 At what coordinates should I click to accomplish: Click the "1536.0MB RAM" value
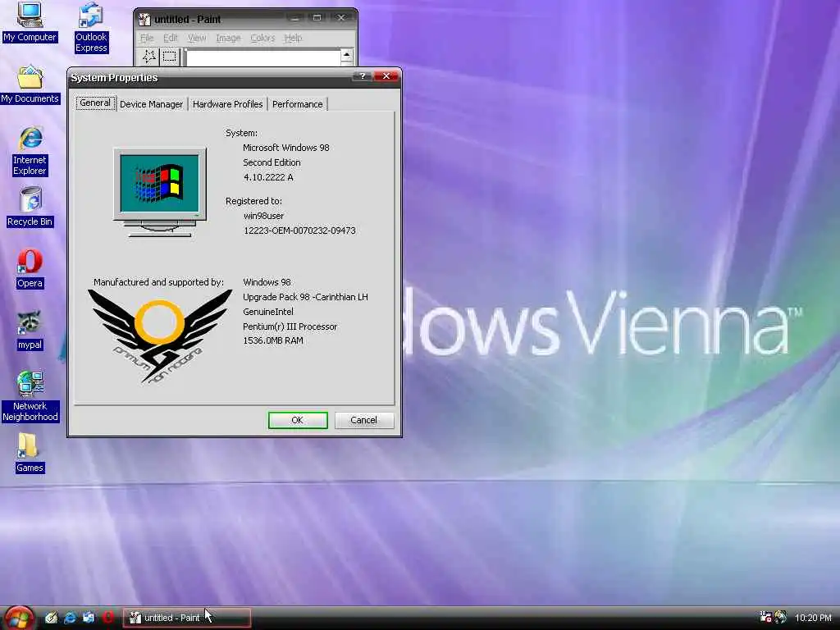272,340
